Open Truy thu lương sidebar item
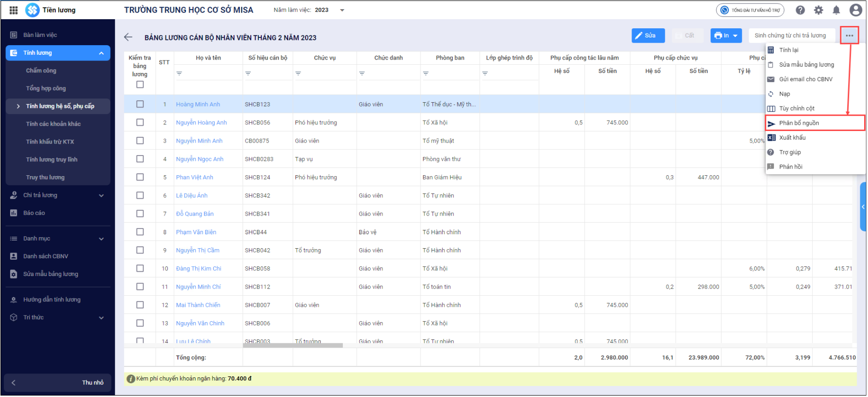The width and height of the screenshot is (868, 397). click(x=46, y=178)
